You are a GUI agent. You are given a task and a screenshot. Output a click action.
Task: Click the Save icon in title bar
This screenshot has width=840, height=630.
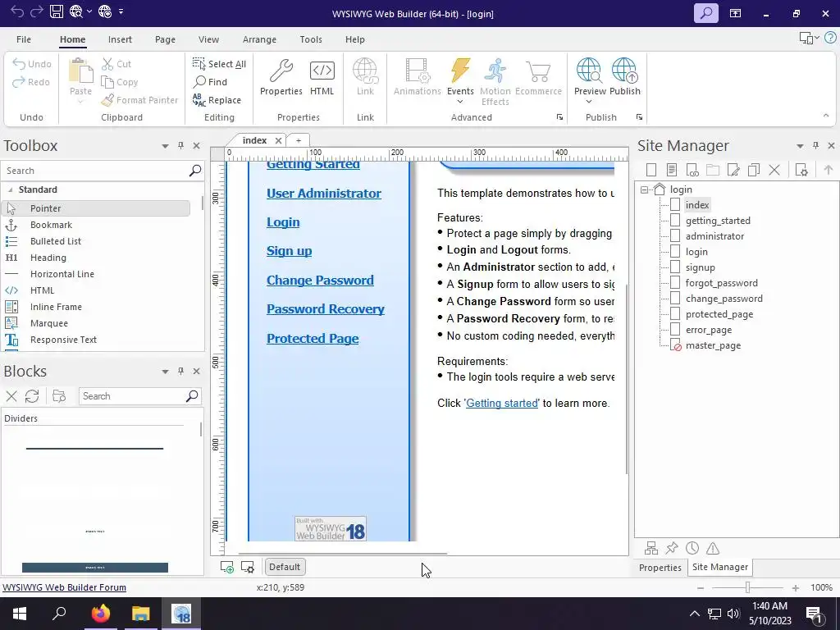[57, 11]
